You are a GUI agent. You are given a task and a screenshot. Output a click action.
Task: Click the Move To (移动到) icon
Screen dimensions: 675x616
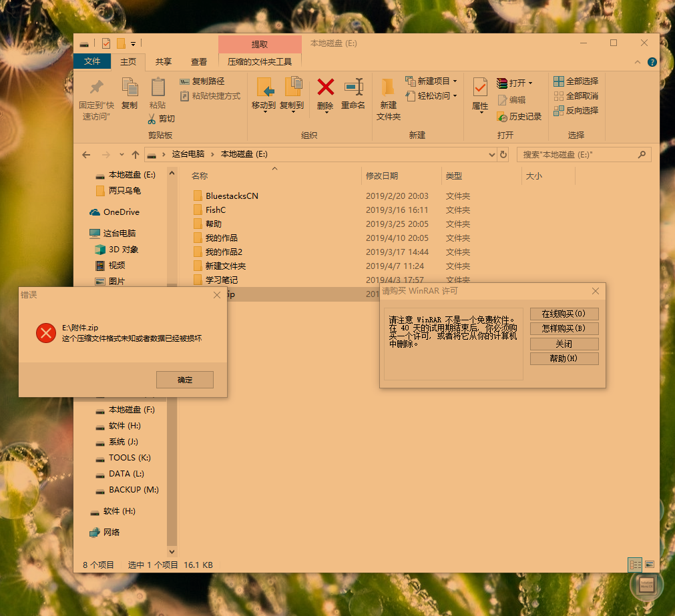[x=264, y=87]
